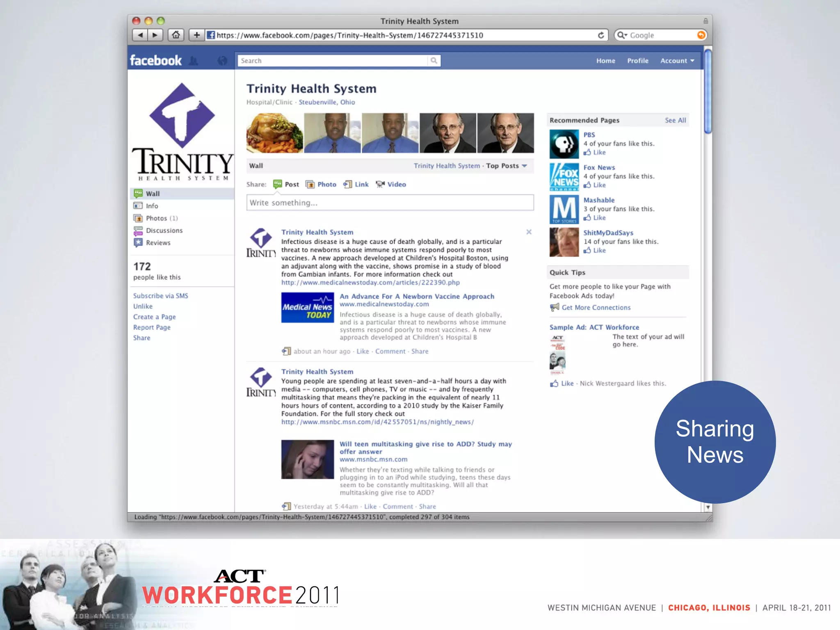Open the Wall tab in sidebar

pos(182,194)
